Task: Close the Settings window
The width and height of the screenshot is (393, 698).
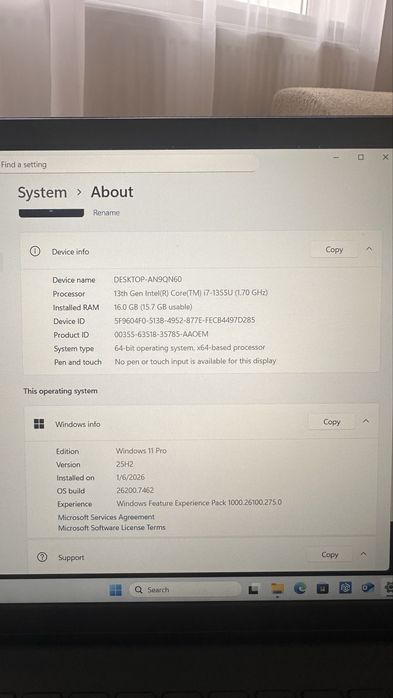Action: tap(385, 157)
